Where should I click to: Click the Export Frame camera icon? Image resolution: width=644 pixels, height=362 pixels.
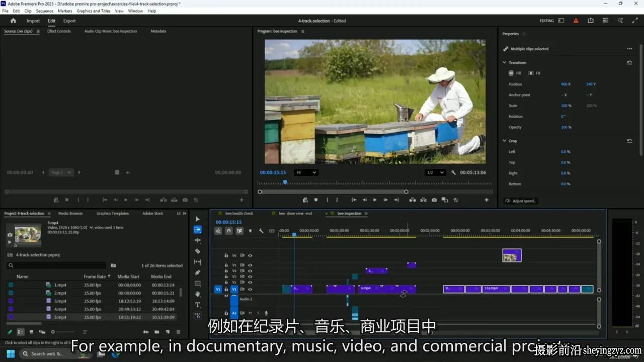[434, 200]
